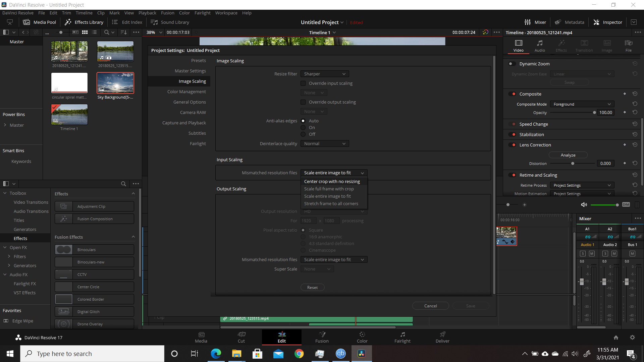The image size is (644, 362).
Task: Open Output Mismatched resolution files dropdown
Action: tap(334, 259)
